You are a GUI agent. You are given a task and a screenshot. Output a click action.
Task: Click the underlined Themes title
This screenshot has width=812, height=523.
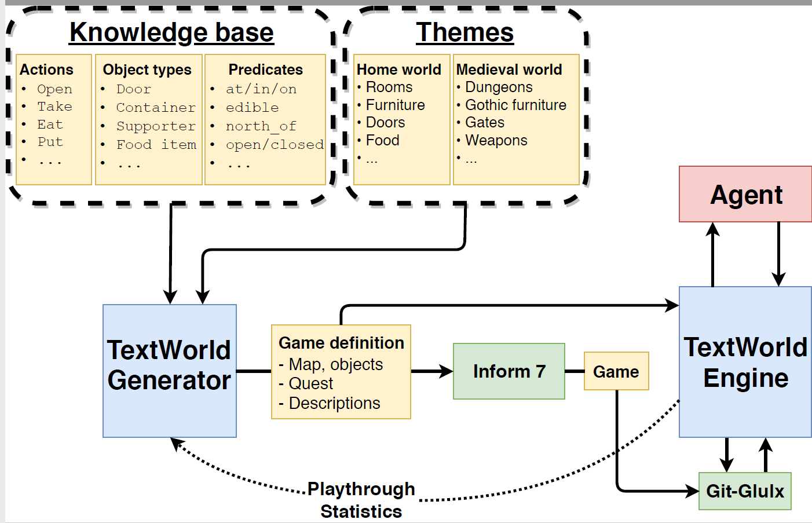(x=464, y=32)
